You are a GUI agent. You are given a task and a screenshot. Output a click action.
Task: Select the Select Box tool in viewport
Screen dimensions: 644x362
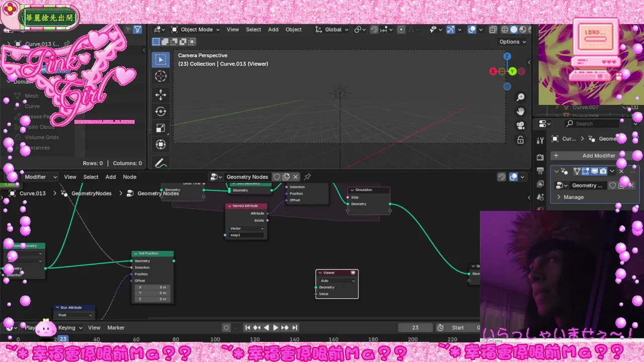pyautogui.click(x=161, y=60)
